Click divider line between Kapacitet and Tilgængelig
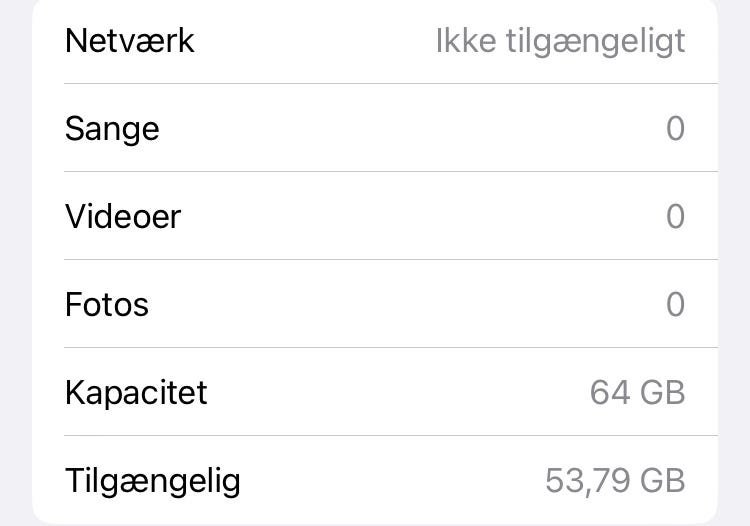 tap(390, 435)
